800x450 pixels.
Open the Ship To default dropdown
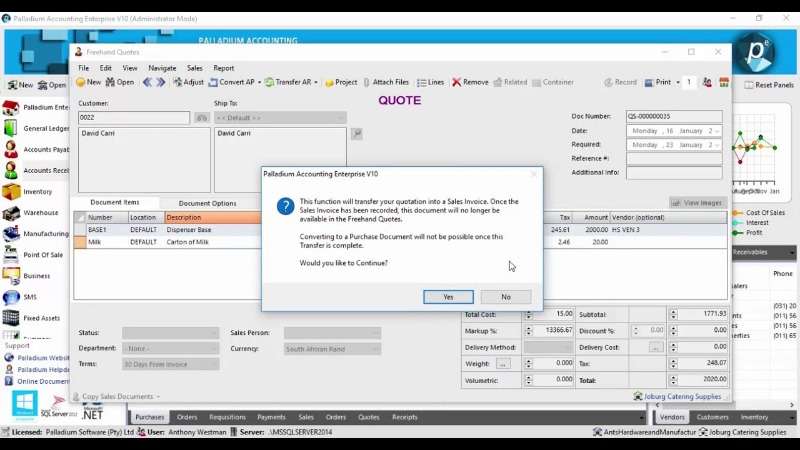click(x=340, y=118)
